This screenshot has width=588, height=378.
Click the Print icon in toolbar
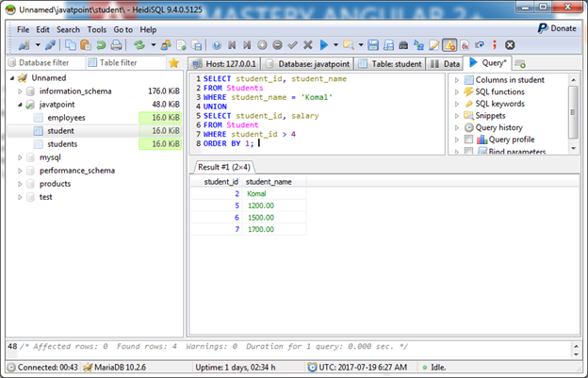pos(116,45)
